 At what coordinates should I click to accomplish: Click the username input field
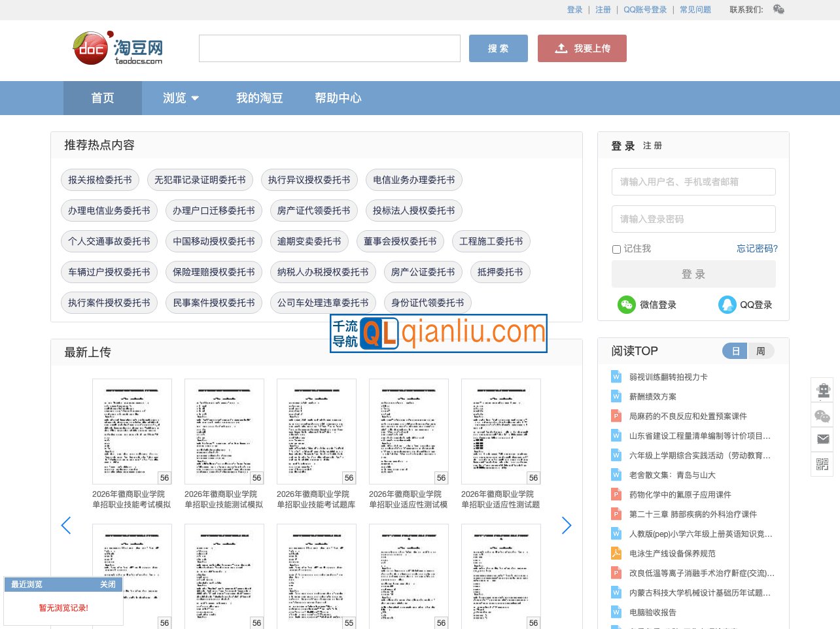693,182
